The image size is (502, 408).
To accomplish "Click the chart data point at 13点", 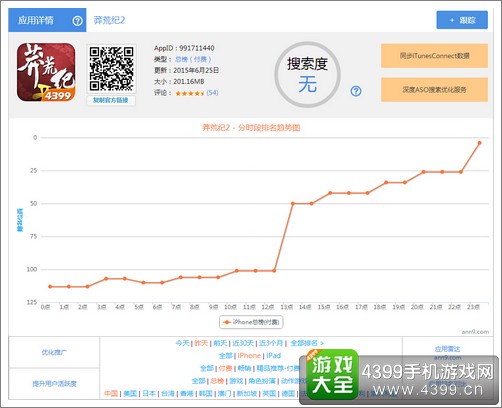I will [293, 203].
